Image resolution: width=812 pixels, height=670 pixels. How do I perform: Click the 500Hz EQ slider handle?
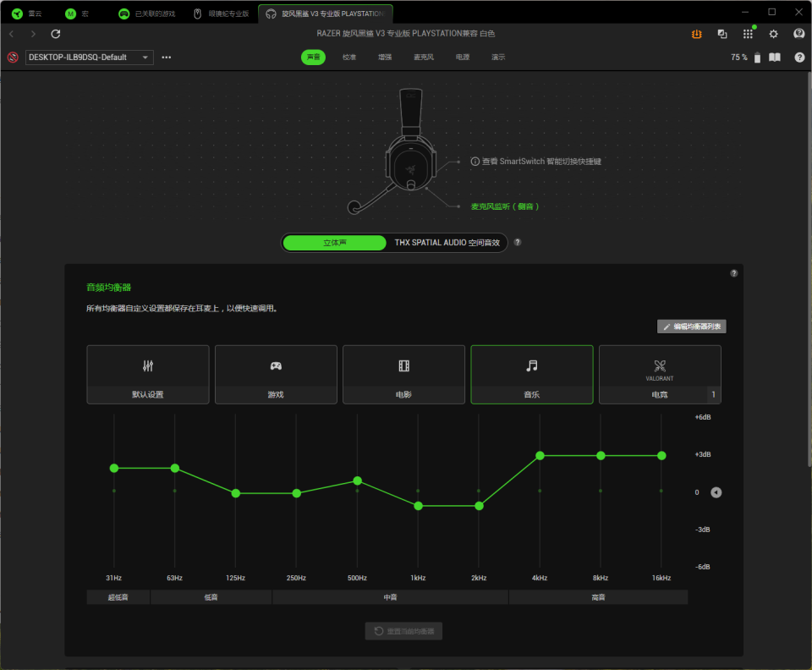click(357, 481)
